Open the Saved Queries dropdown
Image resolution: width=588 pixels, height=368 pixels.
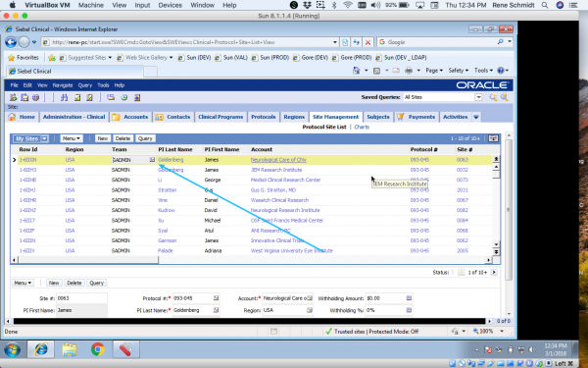(478, 97)
